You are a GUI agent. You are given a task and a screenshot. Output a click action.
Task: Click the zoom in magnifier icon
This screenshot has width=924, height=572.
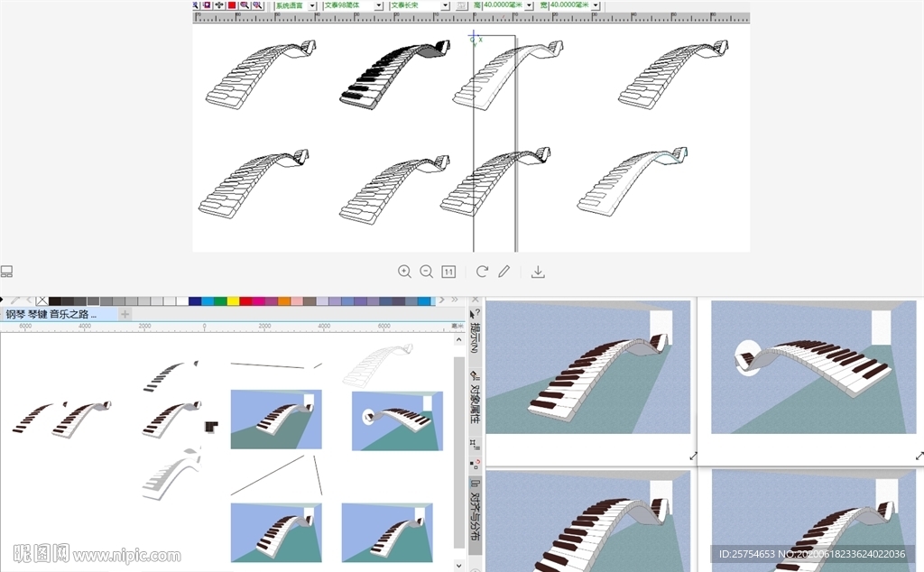[404, 272]
